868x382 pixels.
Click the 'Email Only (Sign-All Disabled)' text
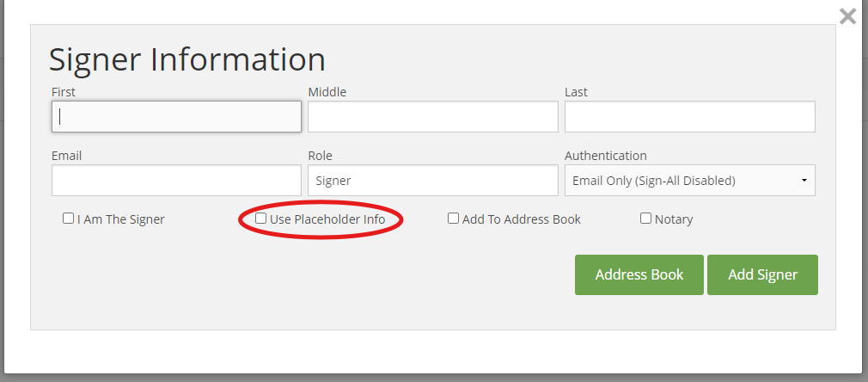654,181
